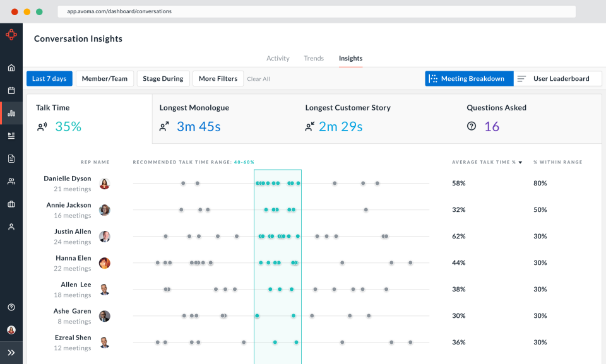Open the Member/Team filter
606x364 pixels.
pyautogui.click(x=104, y=78)
